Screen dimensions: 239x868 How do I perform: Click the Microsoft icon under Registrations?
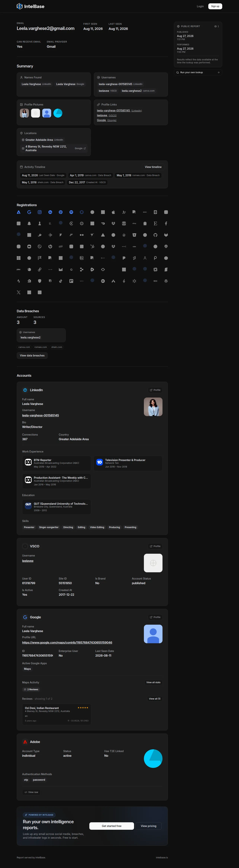point(19,258)
